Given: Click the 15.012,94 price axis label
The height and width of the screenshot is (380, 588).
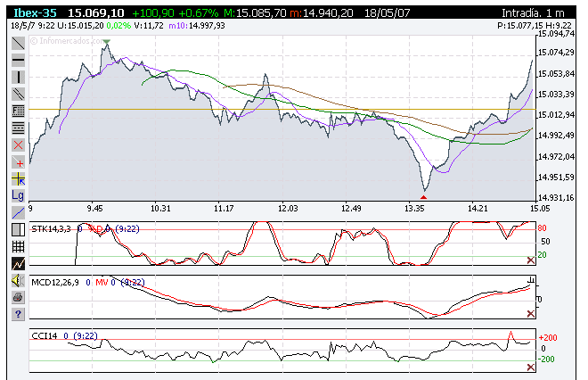Looking at the screenshot, I should click(x=557, y=114).
